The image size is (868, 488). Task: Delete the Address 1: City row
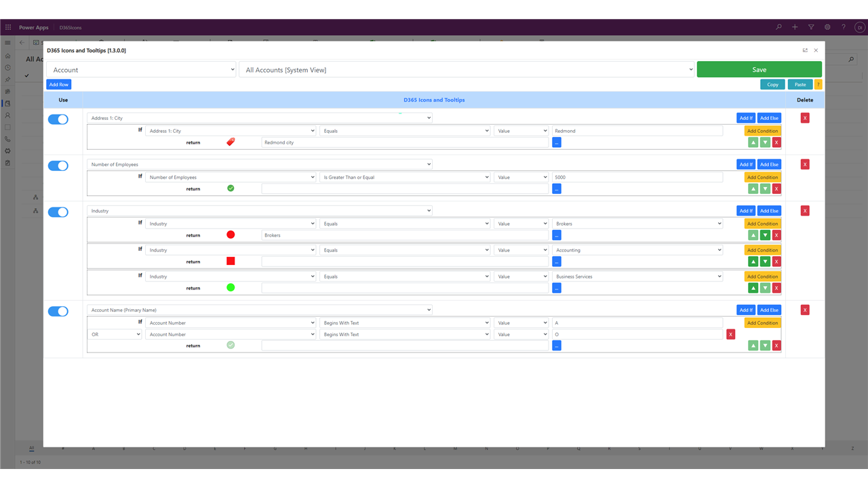[805, 118]
